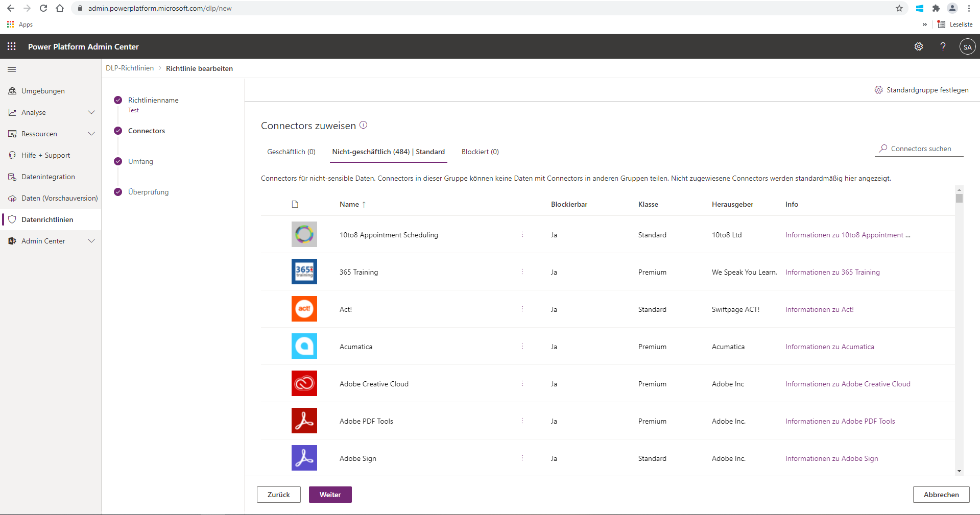Expand the Ressourcen navigation section
The height and width of the screenshot is (515, 980).
tap(91, 134)
